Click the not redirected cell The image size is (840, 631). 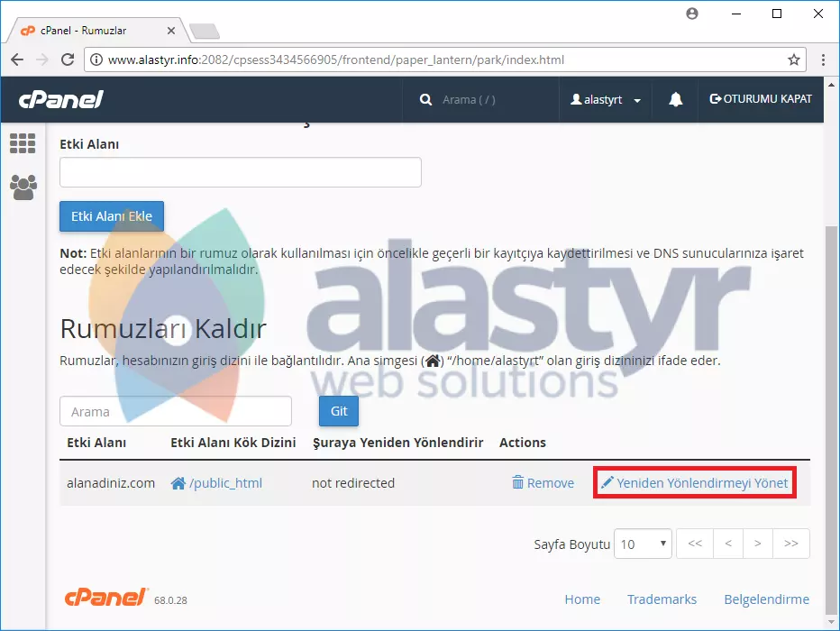tap(353, 483)
